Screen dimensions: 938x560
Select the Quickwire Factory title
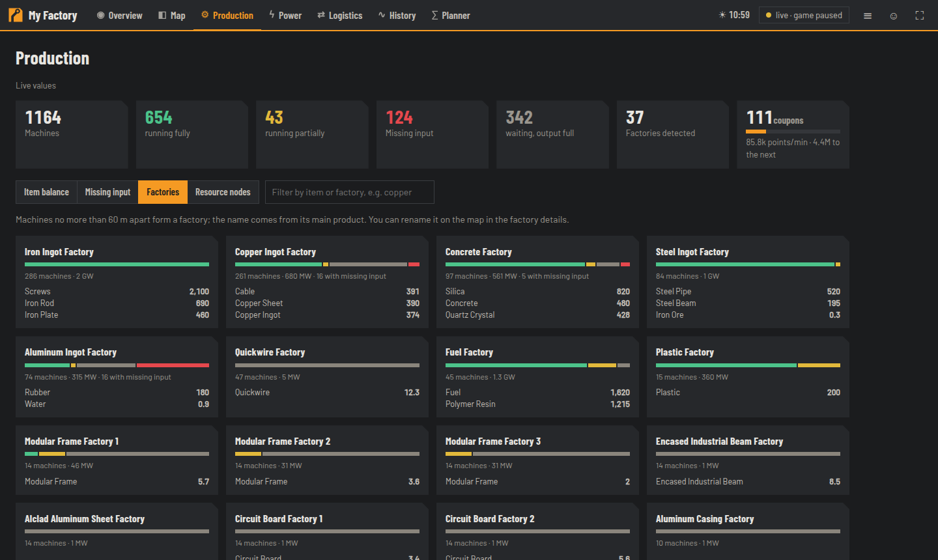(x=270, y=352)
